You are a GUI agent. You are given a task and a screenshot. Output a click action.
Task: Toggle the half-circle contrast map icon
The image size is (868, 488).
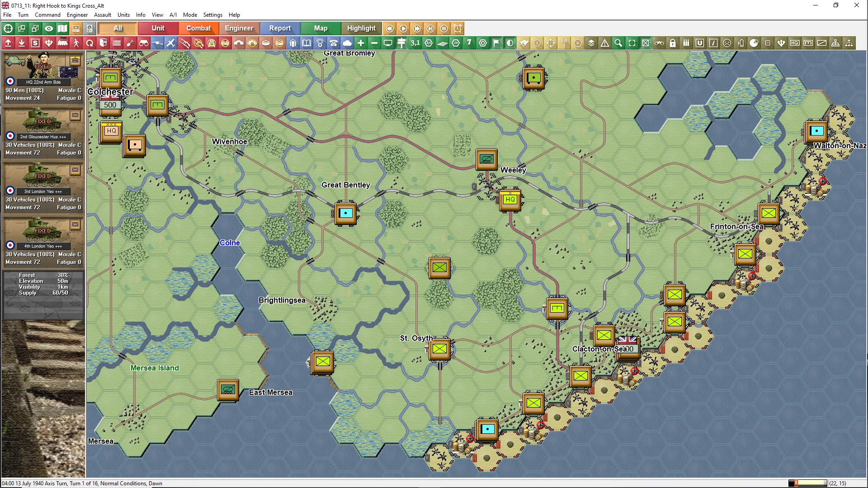pos(510,43)
